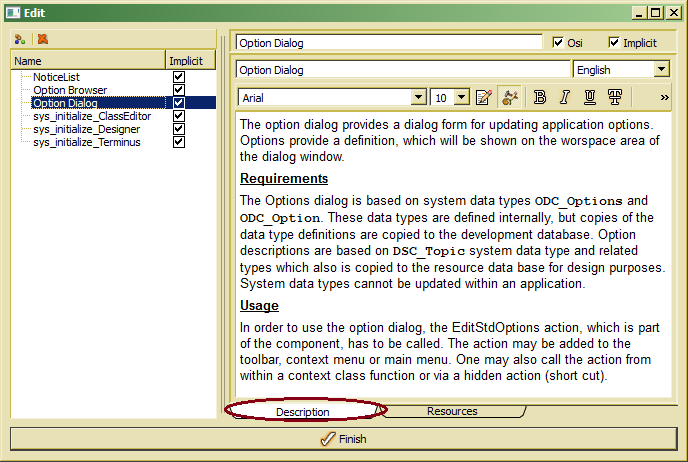
Task: Toggle italic formatting
Action: click(565, 97)
